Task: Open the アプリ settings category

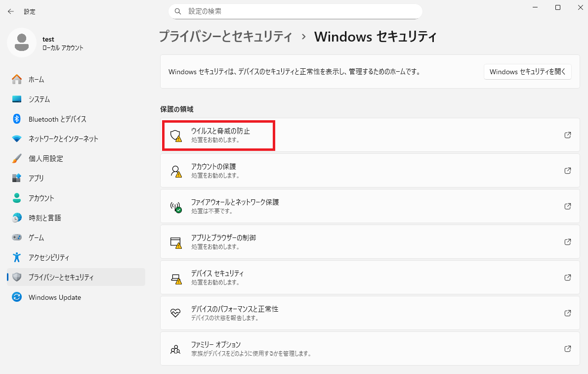Action: pos(76,178)
